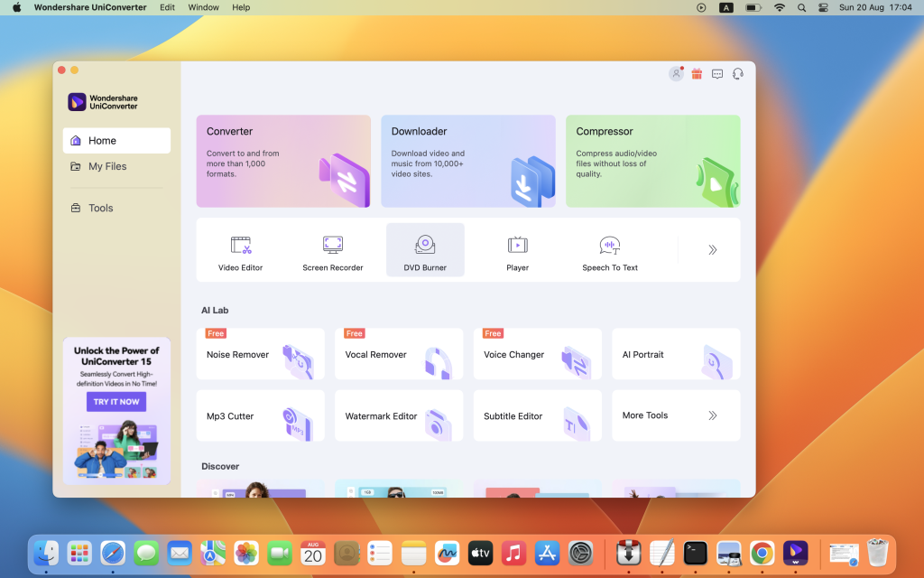Open the Downloader card
The image size is (924, 578).
468,161
